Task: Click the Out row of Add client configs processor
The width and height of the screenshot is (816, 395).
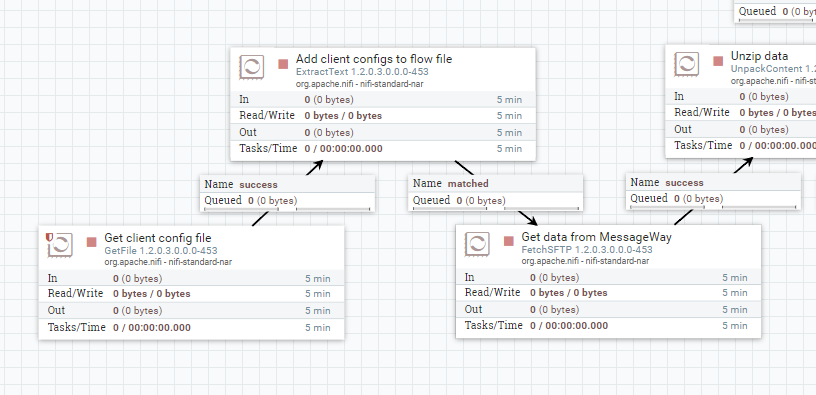Action: 383,132
